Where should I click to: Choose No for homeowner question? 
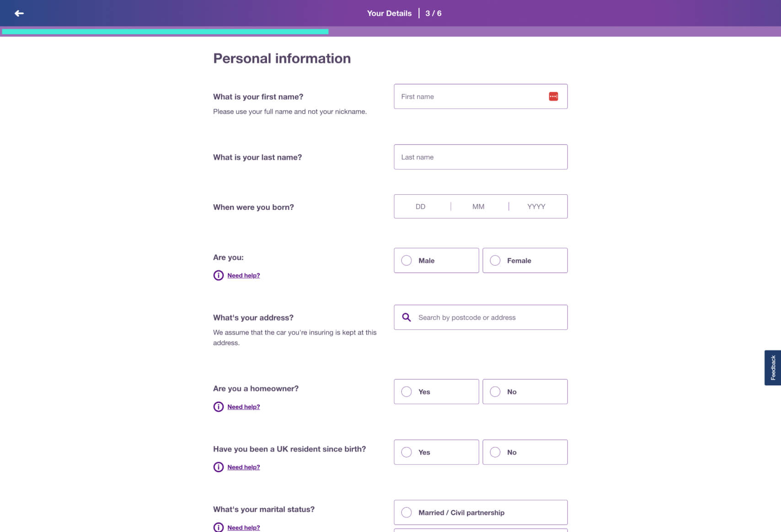point(525,392)
